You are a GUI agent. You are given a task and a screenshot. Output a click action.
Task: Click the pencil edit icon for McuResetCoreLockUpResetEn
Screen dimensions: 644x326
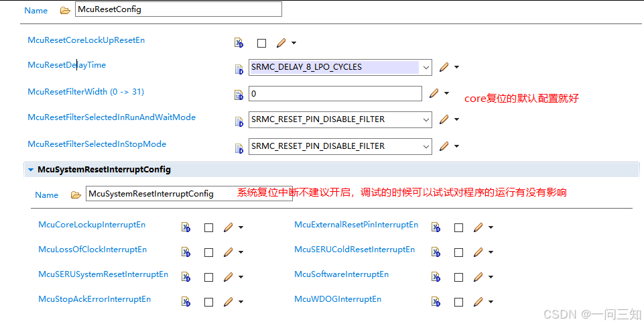[x=281, y=43]
